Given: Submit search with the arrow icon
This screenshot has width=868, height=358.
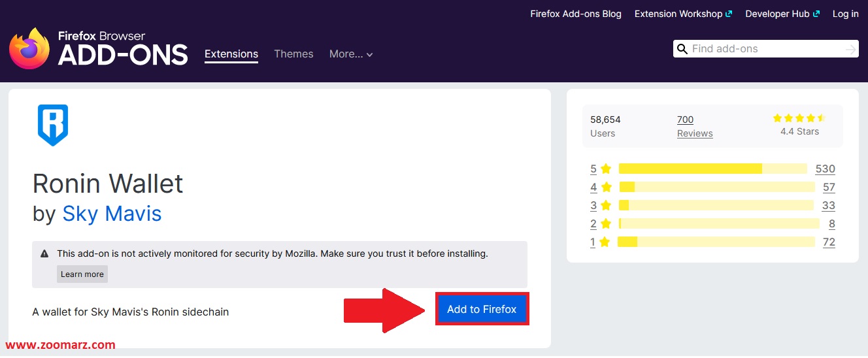Looking at the screenshot, I should [x=850, y=49].
